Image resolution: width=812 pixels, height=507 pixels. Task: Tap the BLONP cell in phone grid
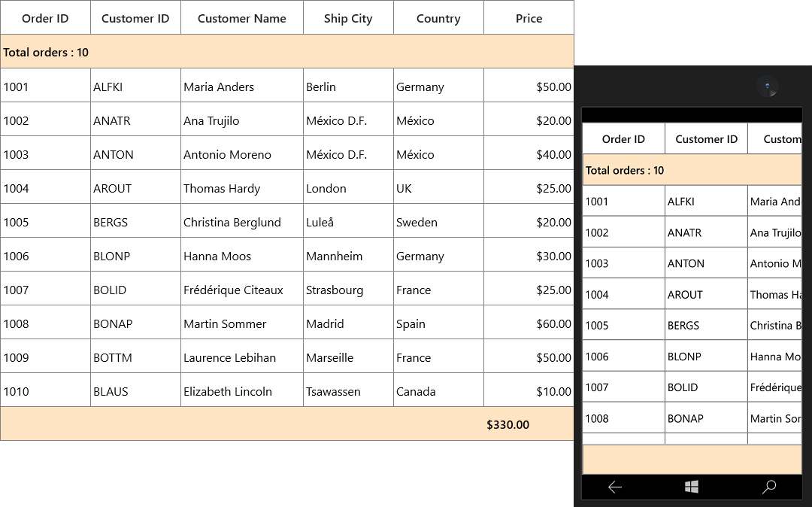tap(706, 357)
